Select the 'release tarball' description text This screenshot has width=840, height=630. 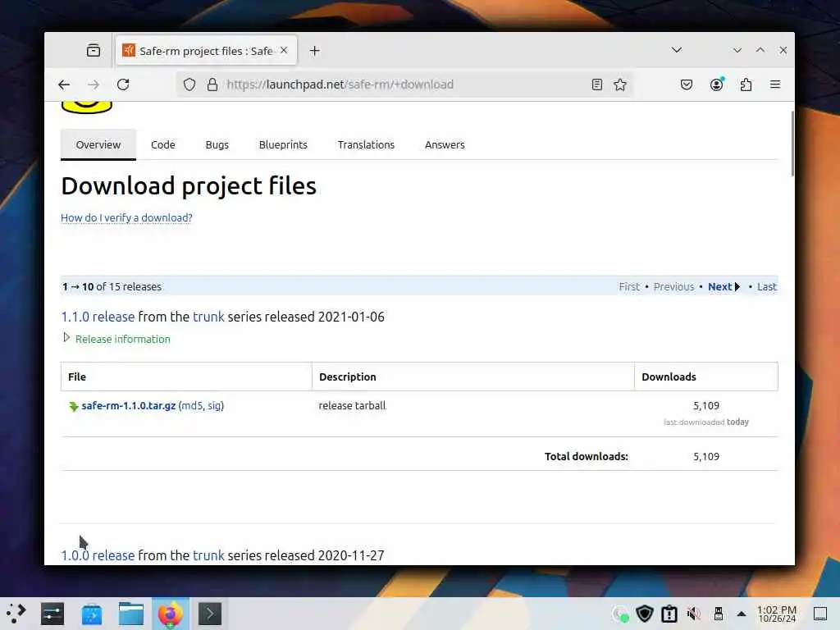point(352,406)
